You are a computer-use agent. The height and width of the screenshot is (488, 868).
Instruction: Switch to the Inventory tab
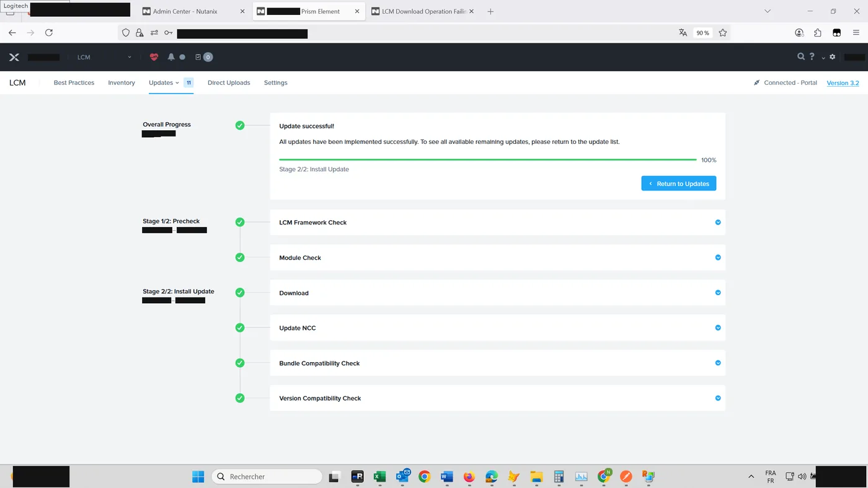[122, 82]
